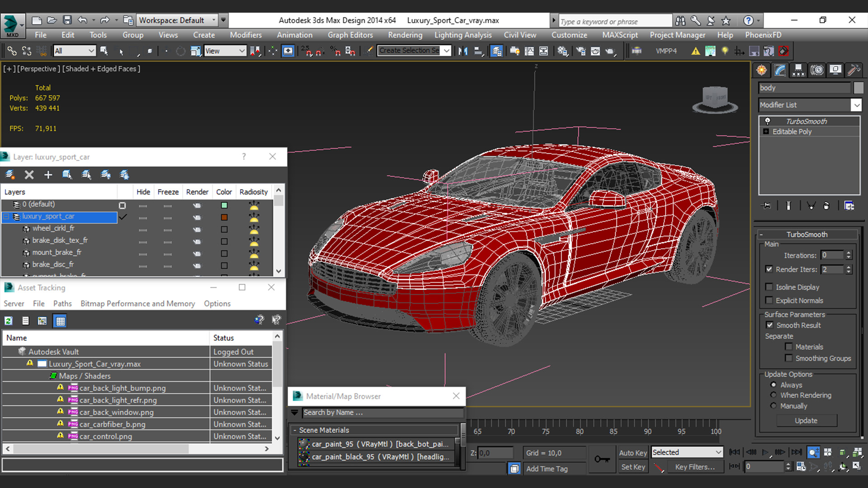Viewport: 868px width, 488px height.
Task: Open the Hierarchy command panel tab
Action: click(x=798, y=70)
